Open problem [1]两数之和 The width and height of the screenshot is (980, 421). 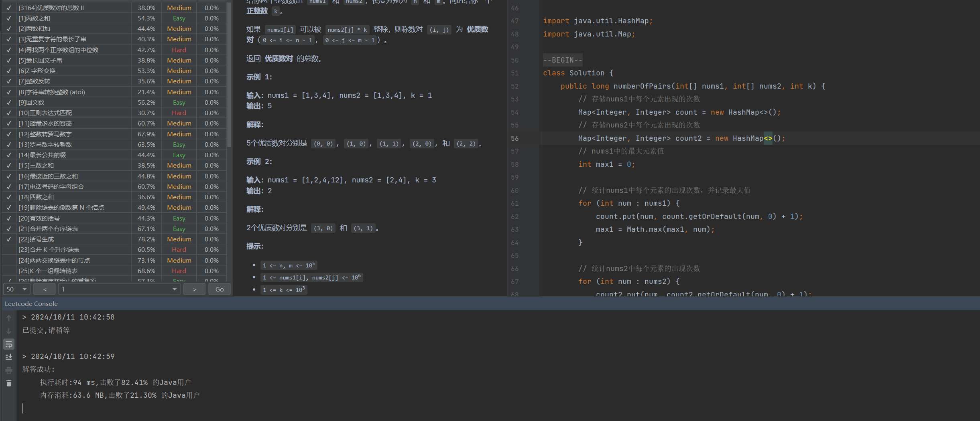(x=34, y=18)
